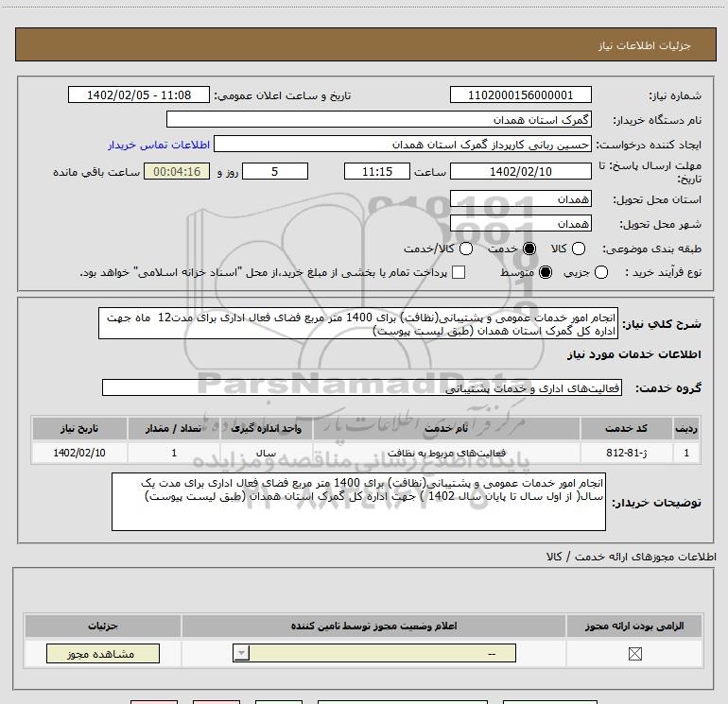The width and height of the screenshot is (728, 704).
Task: Click the تاریخ و ساعت اعلان عمومی field
Action: (139, 94)
